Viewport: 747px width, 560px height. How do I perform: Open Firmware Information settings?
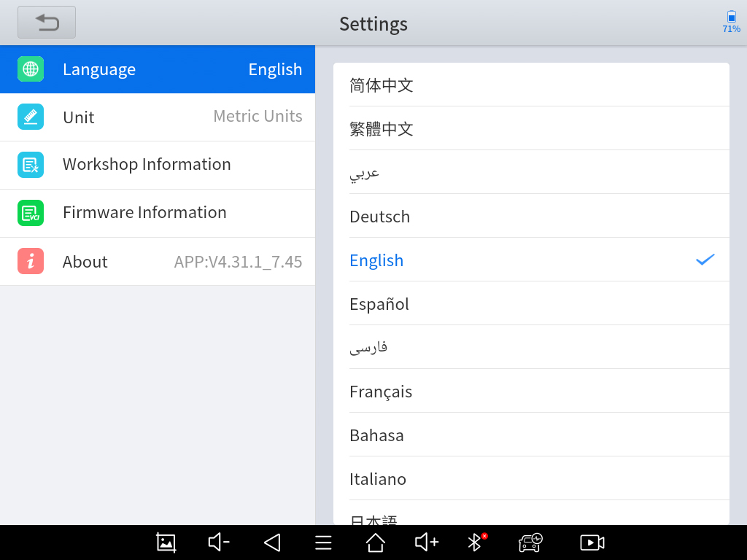point(158,213)
